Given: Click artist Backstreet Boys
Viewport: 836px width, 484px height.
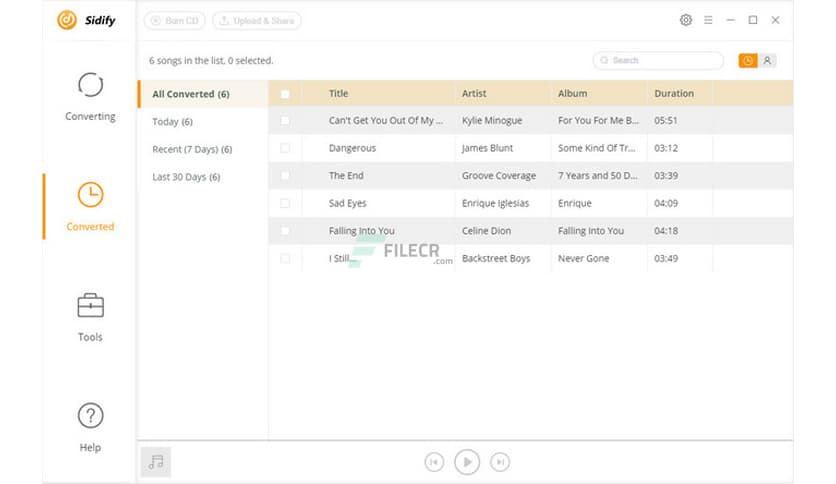Looking at the screenshot, I should coord(496,259).
